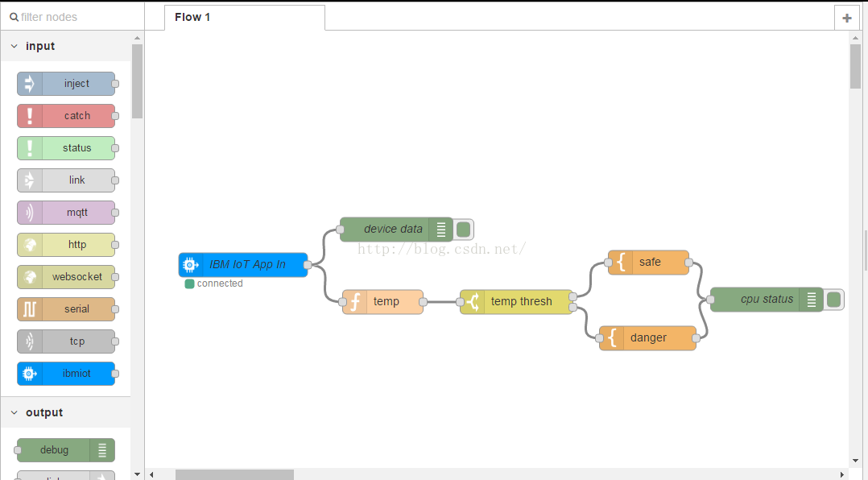
Task: Click the ibmiot palette node gear icon
Action: pos(30,374)
